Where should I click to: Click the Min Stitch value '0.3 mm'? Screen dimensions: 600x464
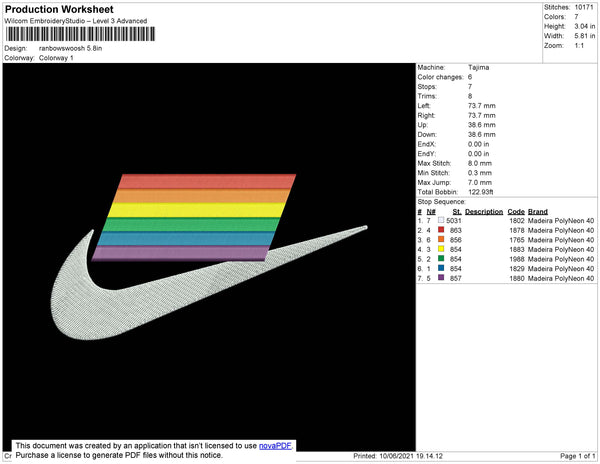(x=480, y=173)
